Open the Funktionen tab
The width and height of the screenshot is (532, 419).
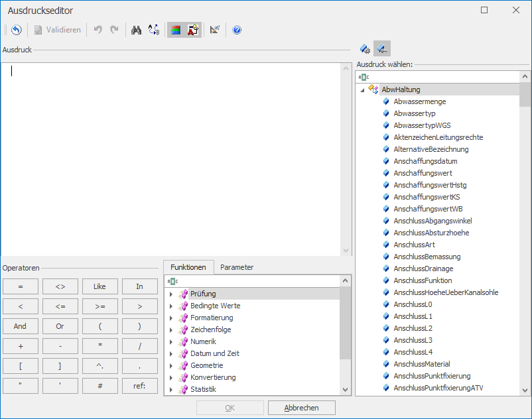188,267
